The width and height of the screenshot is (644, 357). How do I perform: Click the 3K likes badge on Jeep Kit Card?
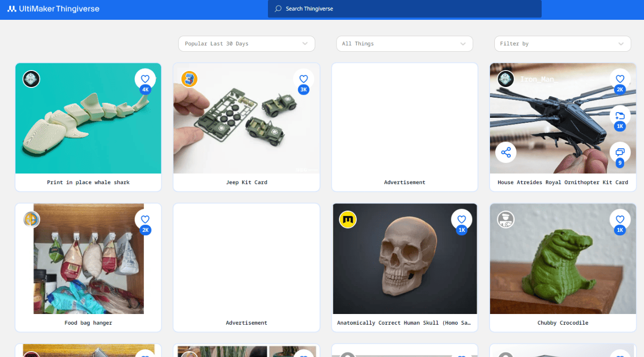[x=304, y=90]
